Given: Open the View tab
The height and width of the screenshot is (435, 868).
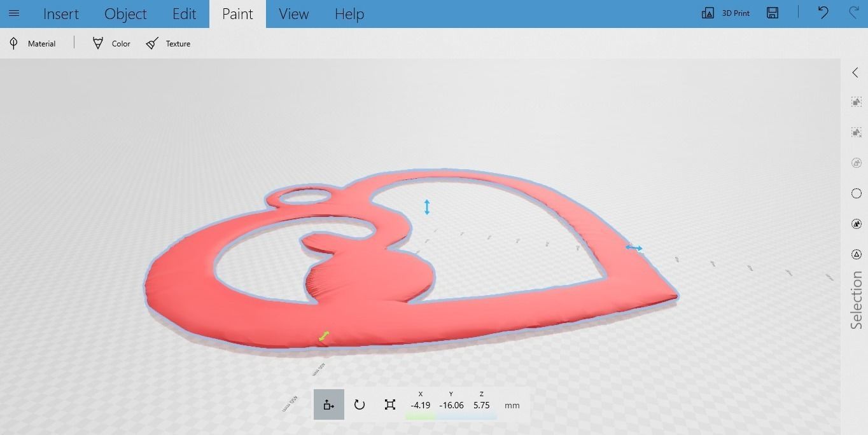Looking at the screenshot, I should coord(293,14).
